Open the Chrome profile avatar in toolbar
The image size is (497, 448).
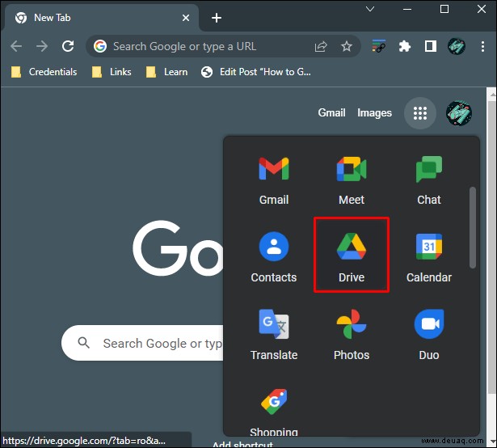(457, 46)
